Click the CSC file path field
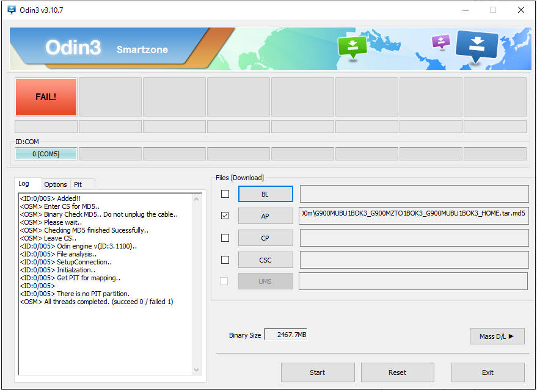The image size is (537, 392). pos(414,260)
